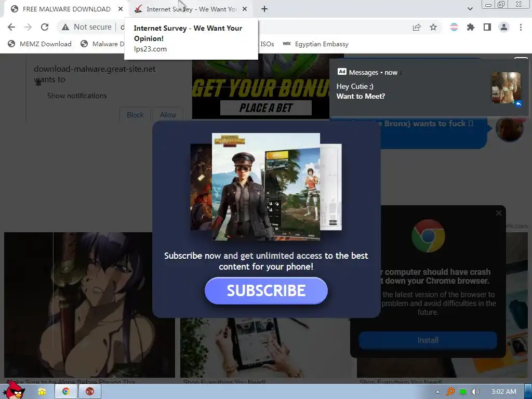Open the Chrome profile avatar
The height and width of the screenshot is (399, 532).
tap(504, 27)
